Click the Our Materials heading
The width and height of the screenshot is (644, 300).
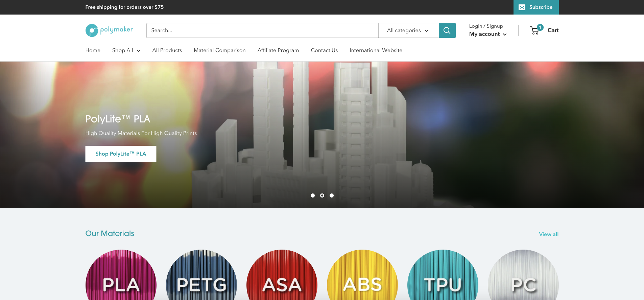[x=110, y=233]
